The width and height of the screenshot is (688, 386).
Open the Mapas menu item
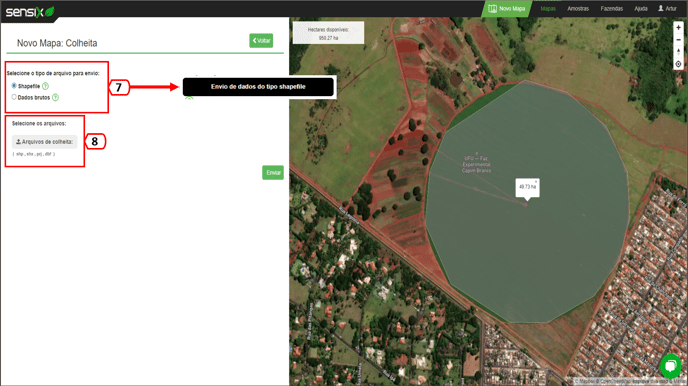tap(548, 8)
